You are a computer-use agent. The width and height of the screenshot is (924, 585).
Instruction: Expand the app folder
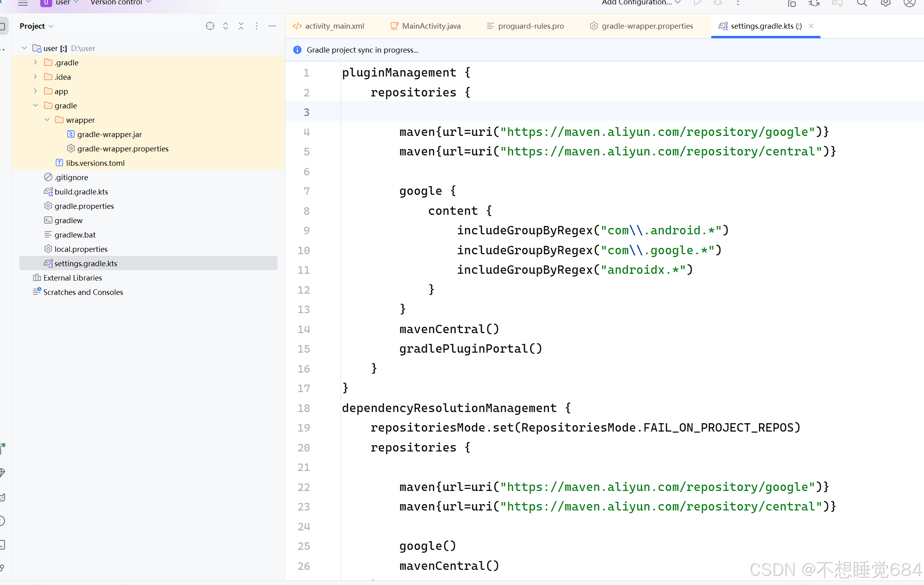pos(35,91)
